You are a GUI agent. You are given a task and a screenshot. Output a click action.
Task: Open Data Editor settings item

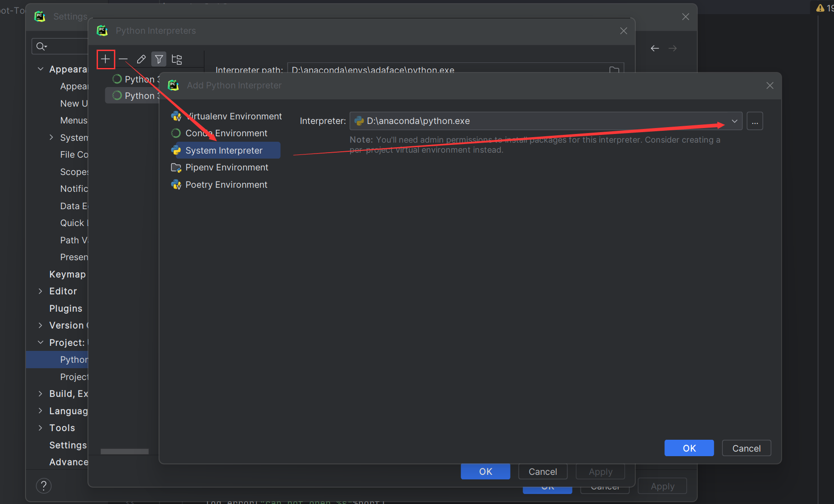click(x=74, y=206)
